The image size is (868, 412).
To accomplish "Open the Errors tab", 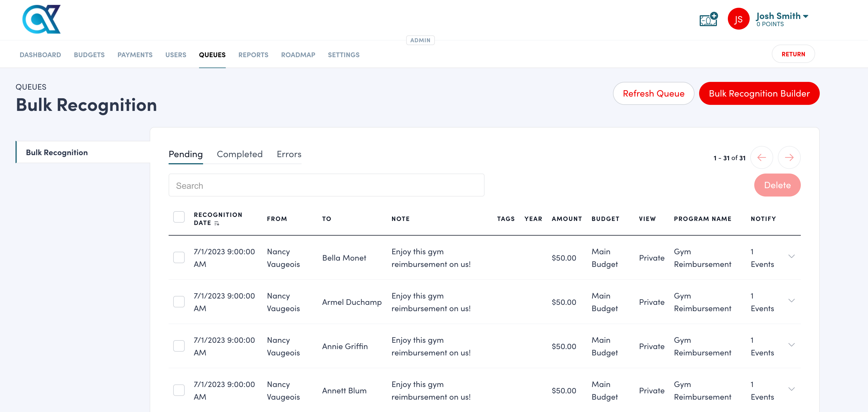I will (289, 154).
